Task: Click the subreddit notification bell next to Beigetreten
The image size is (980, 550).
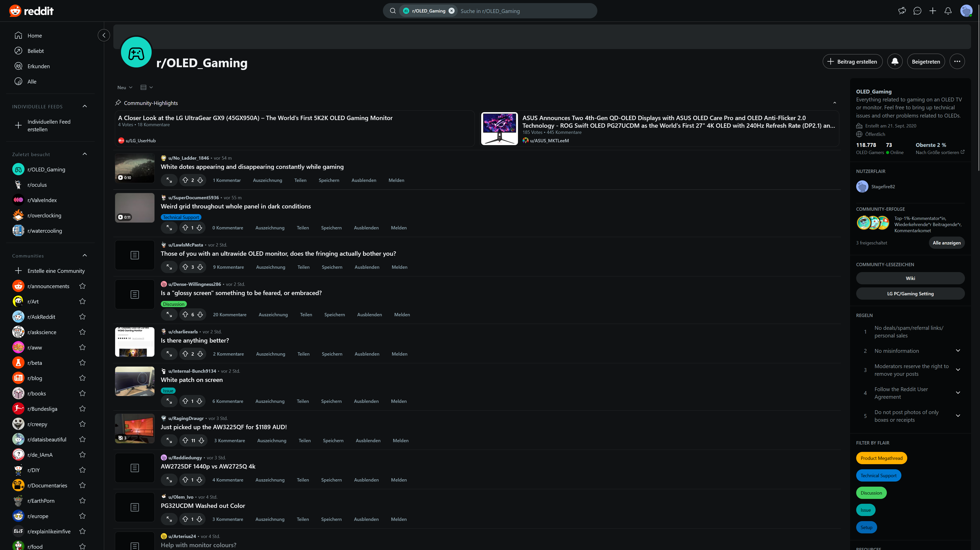Action: pos(895,61)
